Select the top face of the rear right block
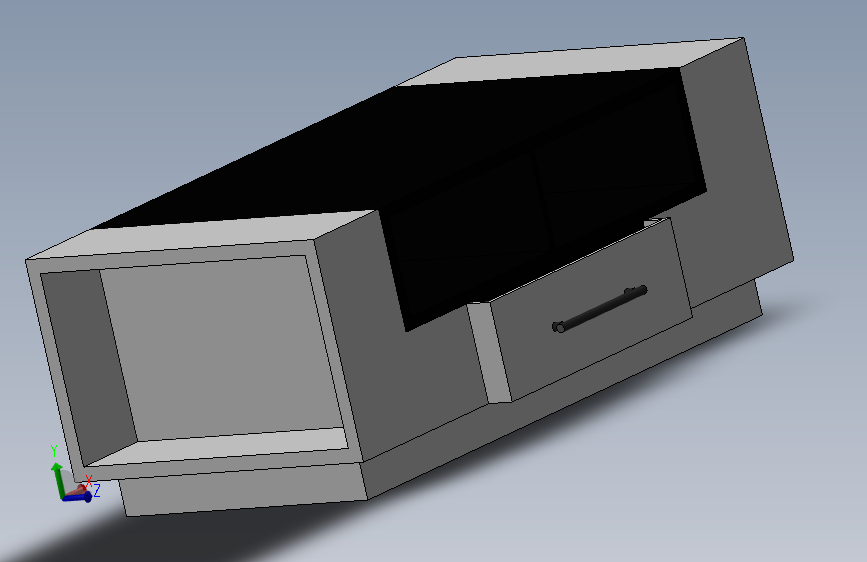The width and height of the screenshot is (867, 562). [570, 61]
